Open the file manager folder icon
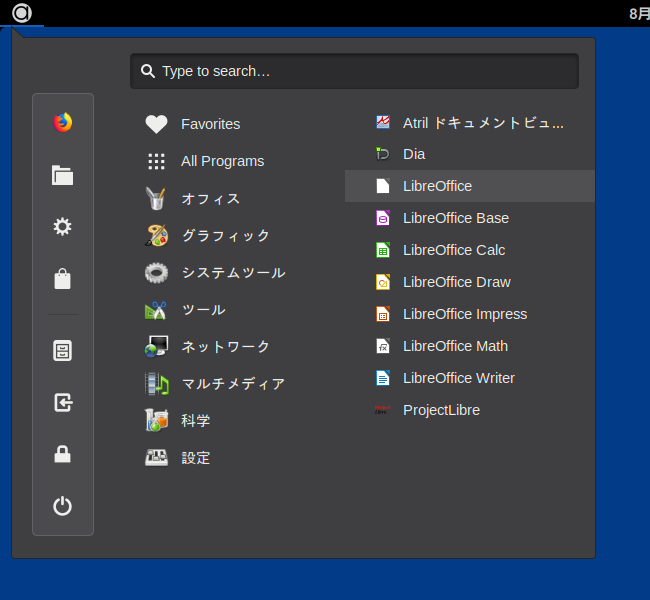Image resolution: width=650 pixels, height=600 pixels. click(x=63, y=175)
